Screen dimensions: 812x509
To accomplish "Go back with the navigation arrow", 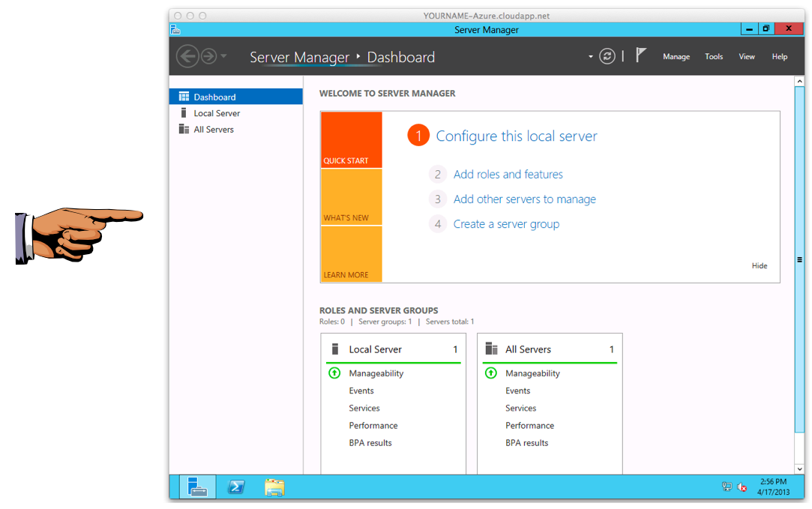I will [187, 56].
